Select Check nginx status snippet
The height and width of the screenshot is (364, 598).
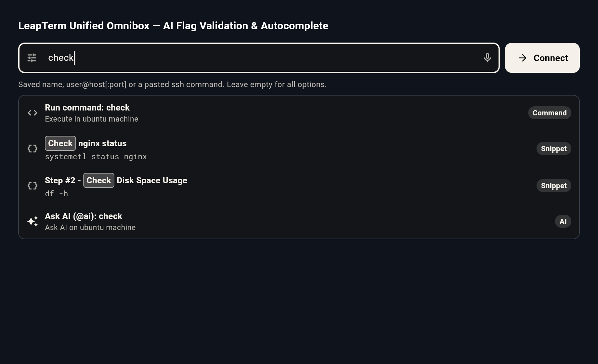(299, 149)
